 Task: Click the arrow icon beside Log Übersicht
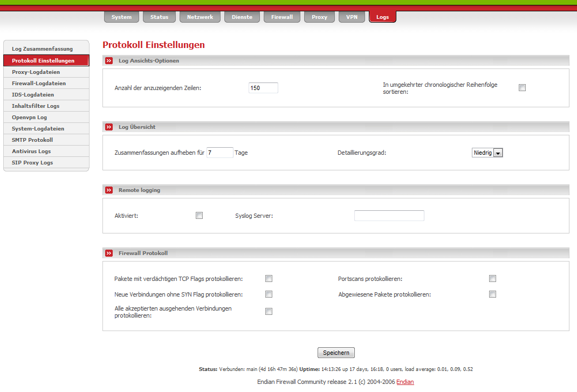click(x=109, y=127)
